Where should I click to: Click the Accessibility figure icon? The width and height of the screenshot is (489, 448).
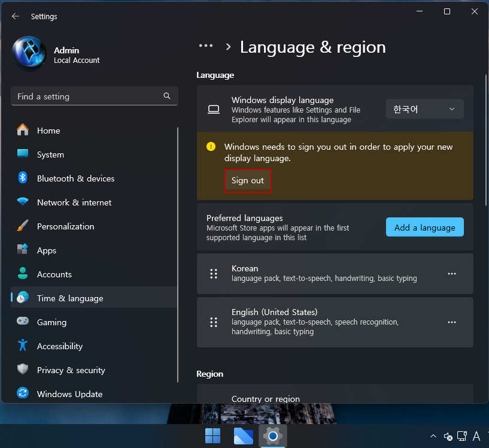pos(23,345)
